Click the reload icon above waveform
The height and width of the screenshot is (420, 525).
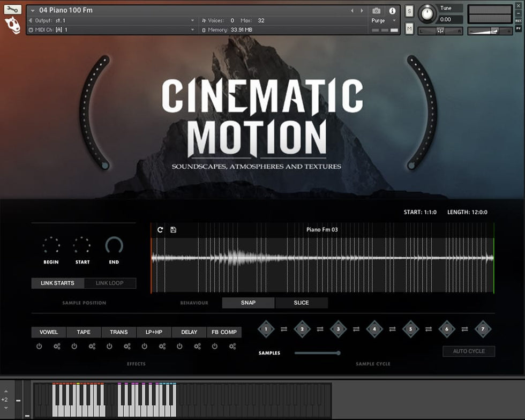[x=160, y=230]
